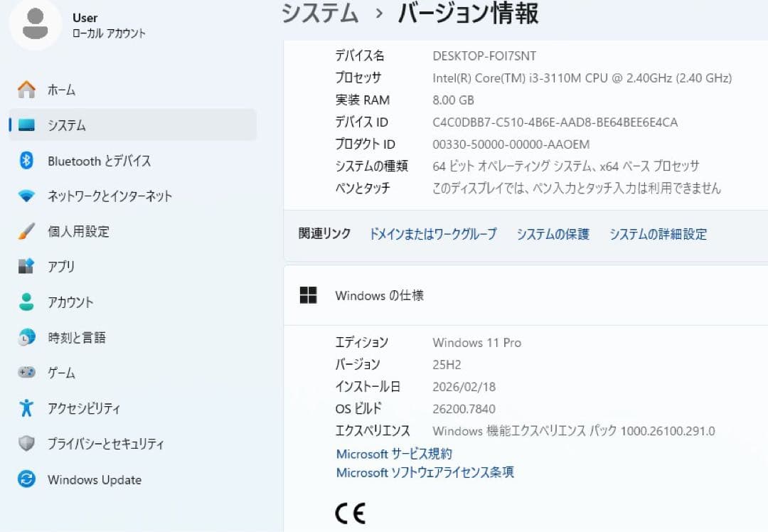Click the Home house icon in sidebar

(26, 90)
